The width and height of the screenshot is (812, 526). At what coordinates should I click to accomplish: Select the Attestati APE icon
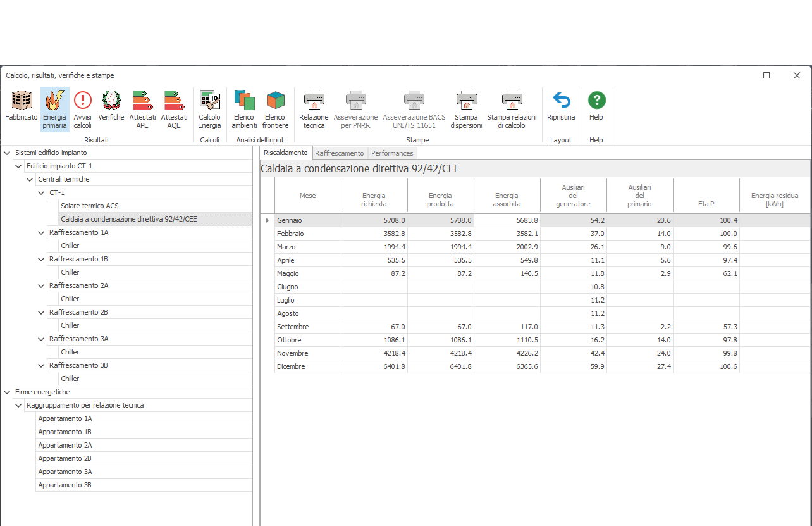pyautogui.click(x=142, y=101)
